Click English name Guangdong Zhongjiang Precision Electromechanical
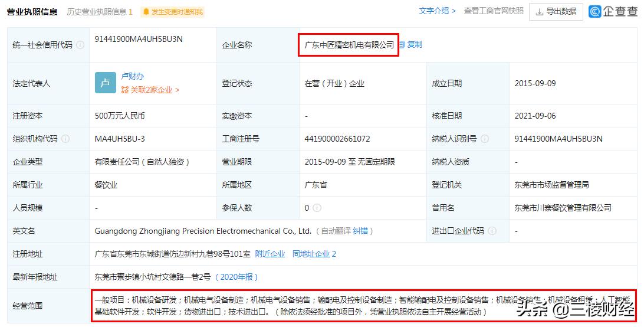Image resolution: width=644 pixels, height=327 pixels. click(x=203, y=231)
